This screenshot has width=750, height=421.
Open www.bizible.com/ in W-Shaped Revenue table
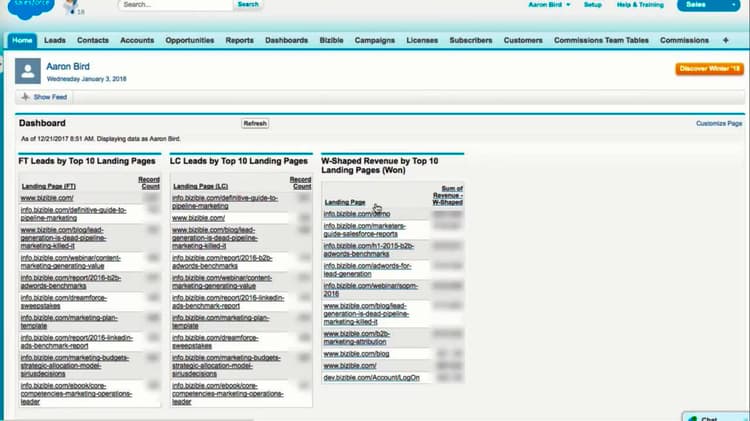coord(350,366)
